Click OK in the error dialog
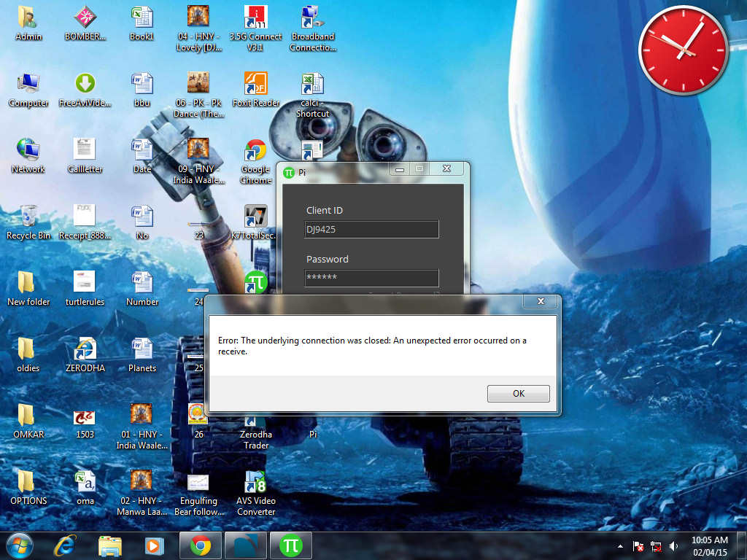Screen dimensions: 747x560 point(519,393)
